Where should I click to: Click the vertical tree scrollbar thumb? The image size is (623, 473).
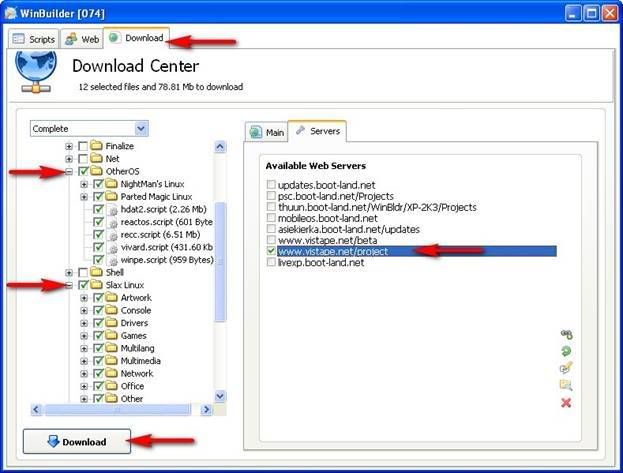(x=220, y=262)
